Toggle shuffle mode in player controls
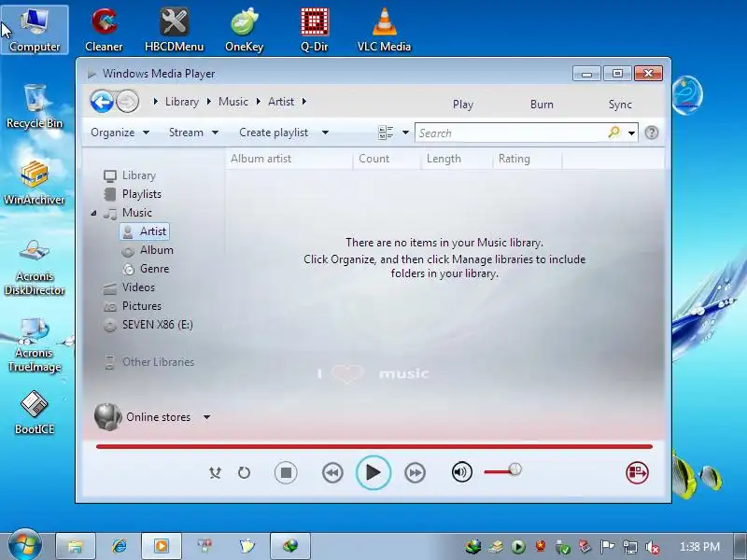Viewport: 747px width, 560px height. coord(215,472)
